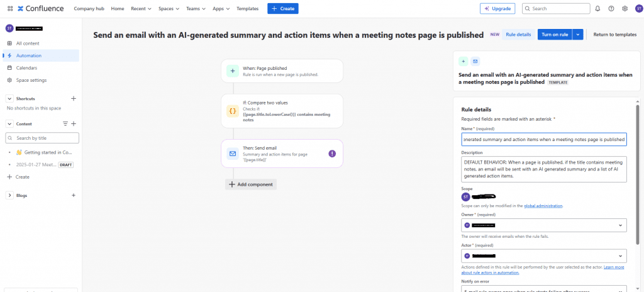Click the blue Create button

click(x=282, y=9)
